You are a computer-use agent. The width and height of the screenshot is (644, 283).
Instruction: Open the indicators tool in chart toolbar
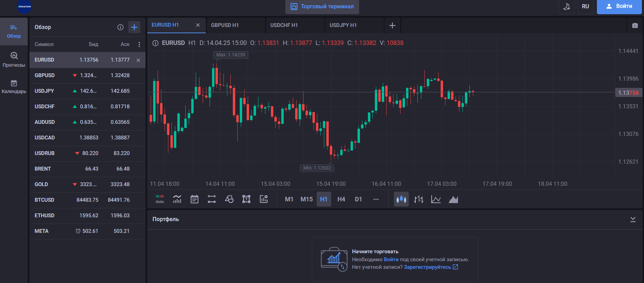click(x=177, y=199)
